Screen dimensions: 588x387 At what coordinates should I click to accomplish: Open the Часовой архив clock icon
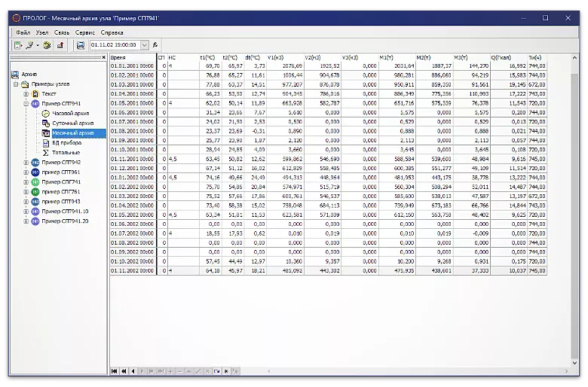46,113
